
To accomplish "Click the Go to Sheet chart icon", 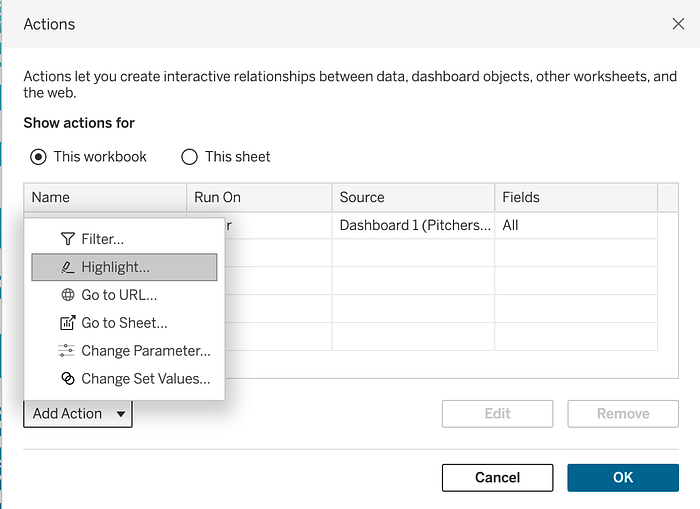I will [67, 323].
